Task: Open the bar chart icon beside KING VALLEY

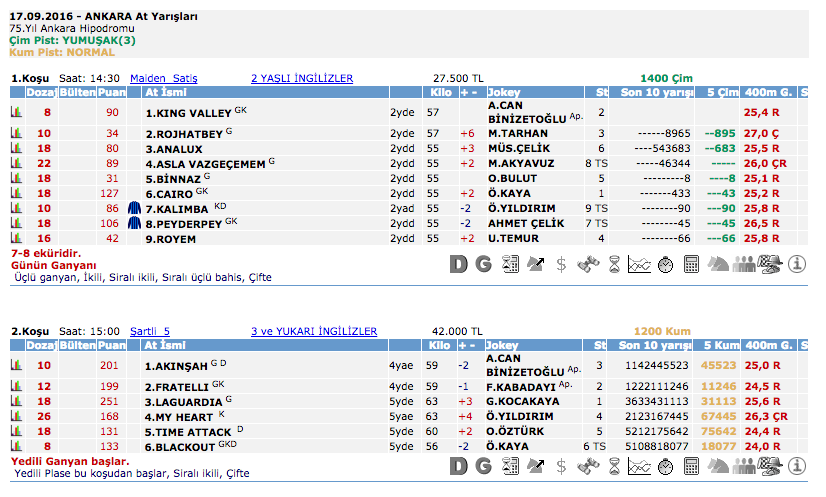Action: point(17,113)
